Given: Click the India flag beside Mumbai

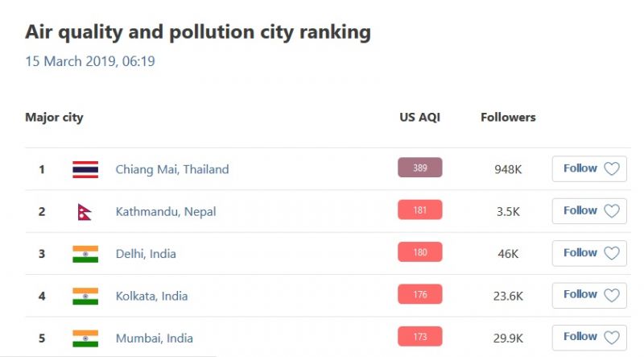Looking at the screenshot, I should click(85, 338).
